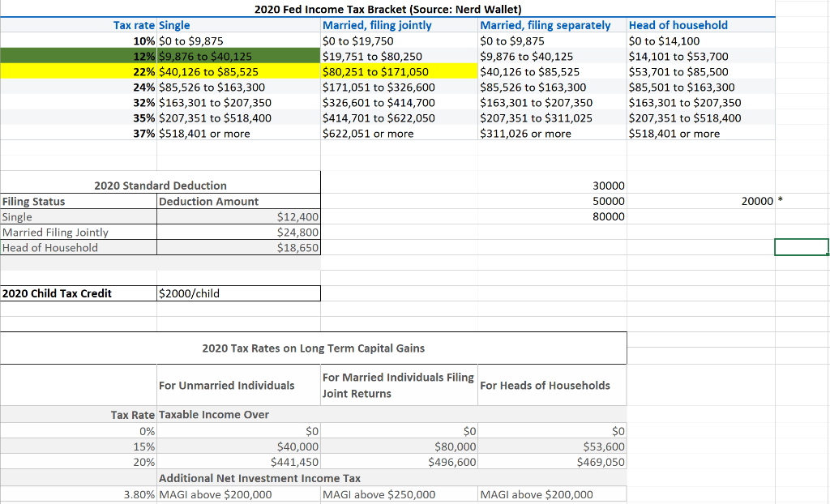830x504 pixels.
Task: Select the $24,800 deduction cell
Action: (x=239, y=232)
